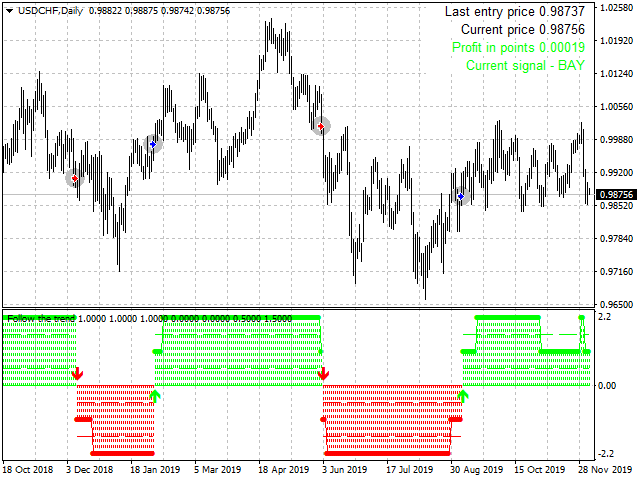
Task: Click the 15 Oct 2019 date label
Action: 539,470
